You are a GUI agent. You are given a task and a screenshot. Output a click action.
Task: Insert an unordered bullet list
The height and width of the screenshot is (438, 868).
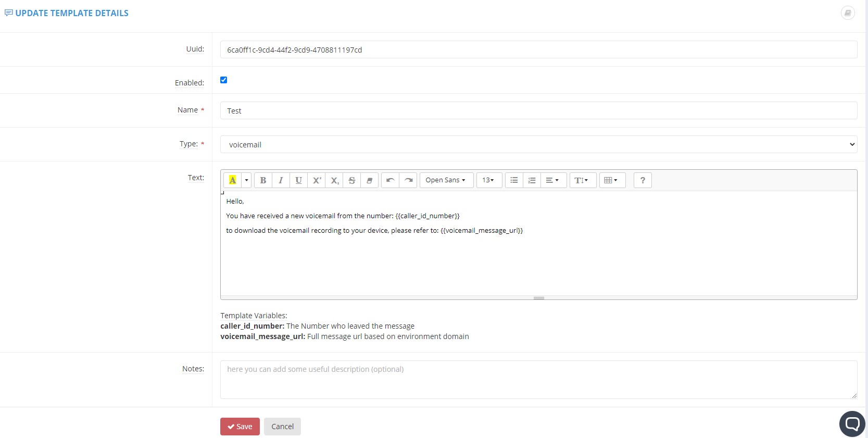[514, 180]
